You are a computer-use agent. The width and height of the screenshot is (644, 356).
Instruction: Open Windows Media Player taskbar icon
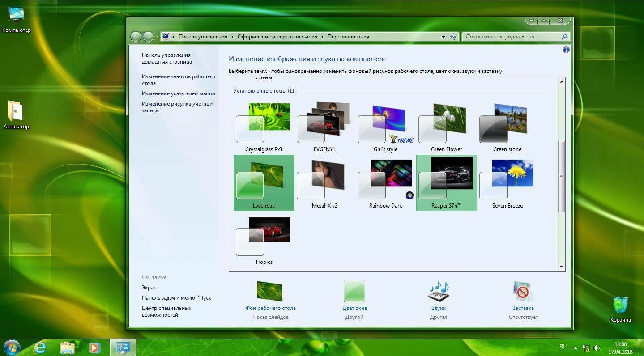click(94, 348)
